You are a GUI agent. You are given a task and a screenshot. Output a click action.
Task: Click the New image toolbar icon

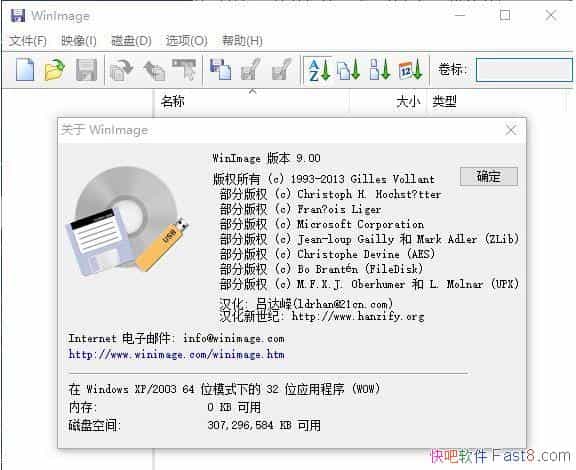click(x=25, y=69)
